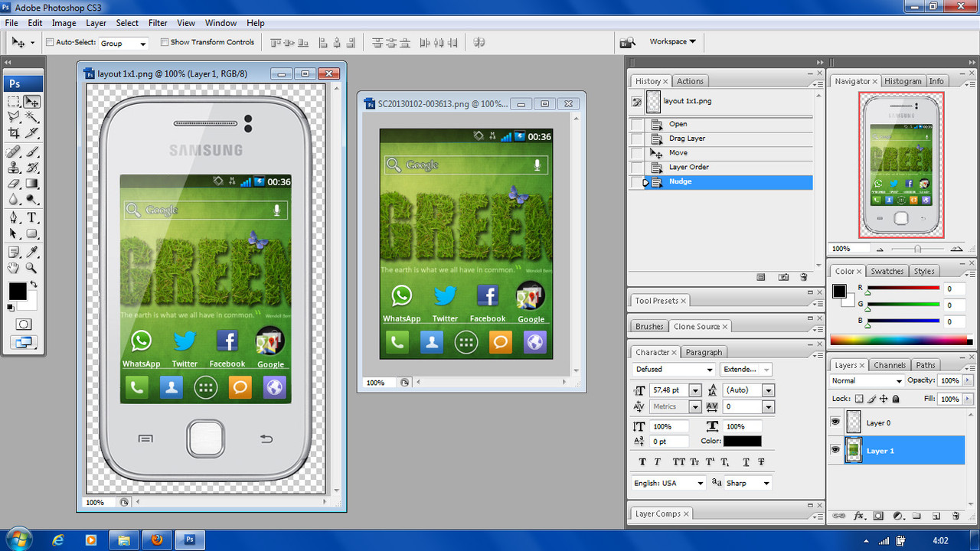Select the Clone Stamp tool
This screenshot has width=980, height=551.
click(x=14, y=168)
